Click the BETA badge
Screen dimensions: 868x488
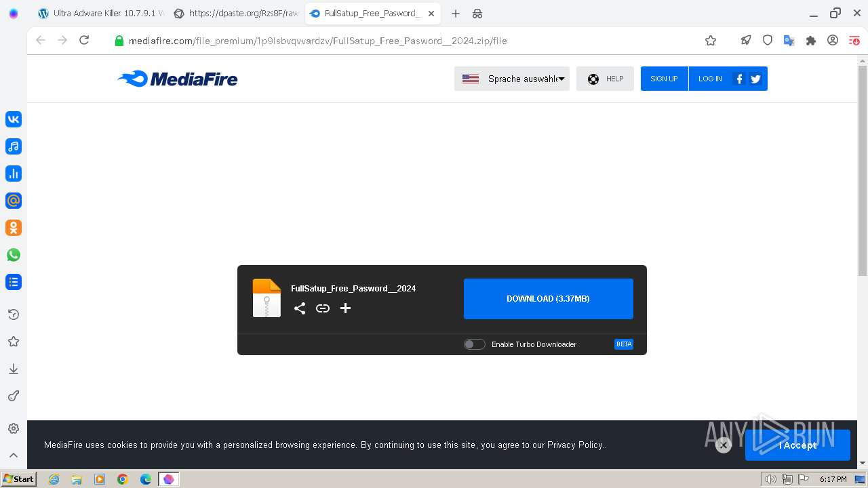pyautogui.click(x=624, y=344)
